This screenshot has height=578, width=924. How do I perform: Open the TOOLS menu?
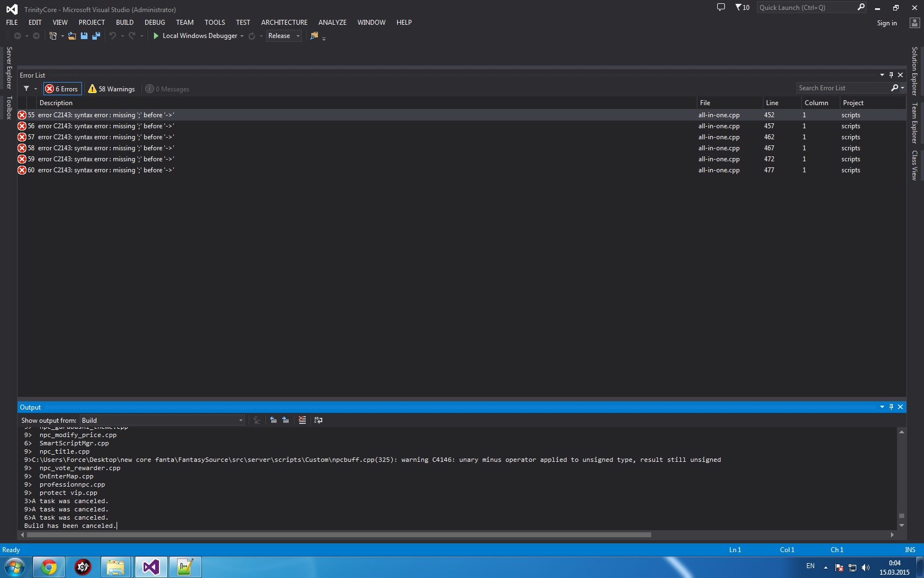pyautogui.click(x=215, y=23)
